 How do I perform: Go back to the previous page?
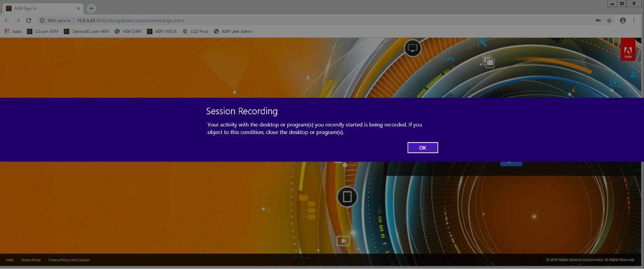[7, 21]
